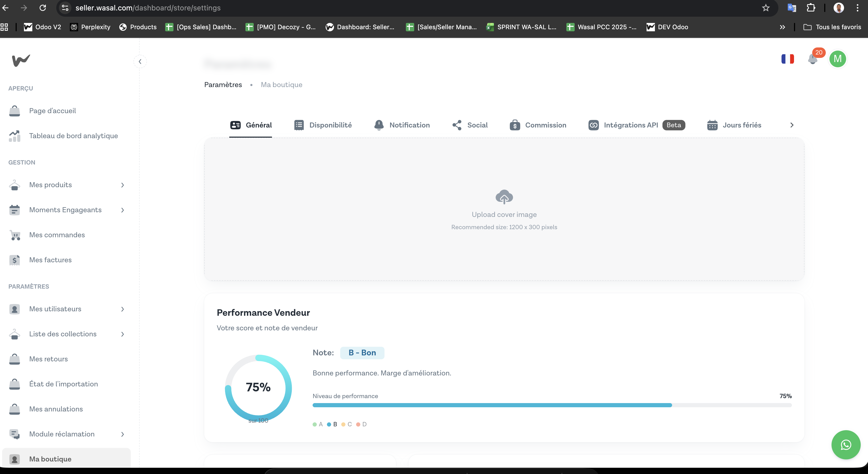Open the Chrome extensions puzzle icon
This screenshot has width=868, height=474.
(811, 8)
